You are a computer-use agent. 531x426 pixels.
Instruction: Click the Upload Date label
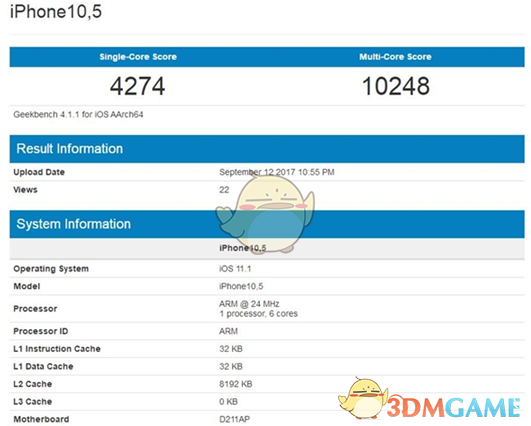[x=39, y=172]
